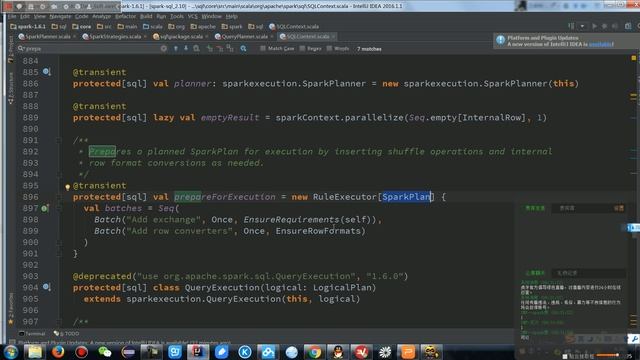This screenshot has height=360, width=640.
Task: Open the File menu
Action: [12, 16]
